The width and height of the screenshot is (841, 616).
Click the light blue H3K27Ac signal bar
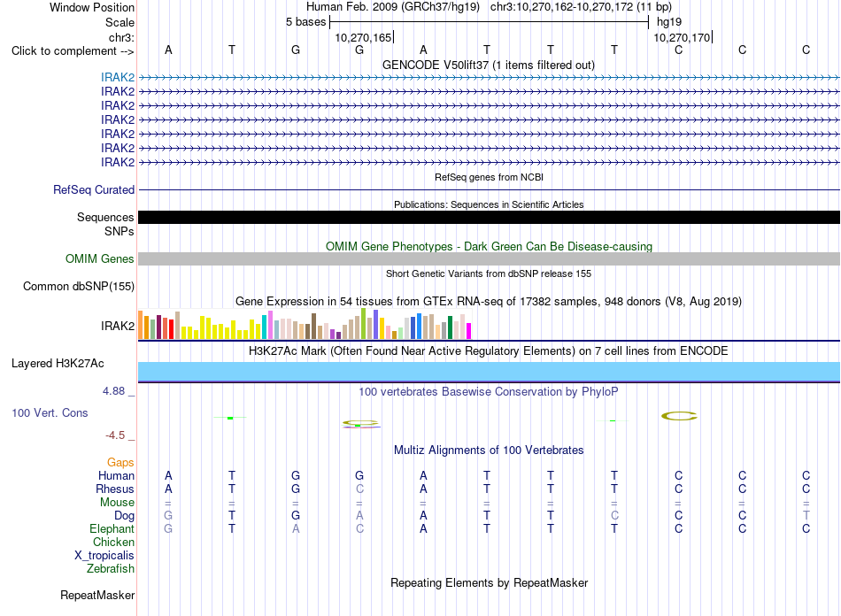pyautogui.click(x=489, y=372)
